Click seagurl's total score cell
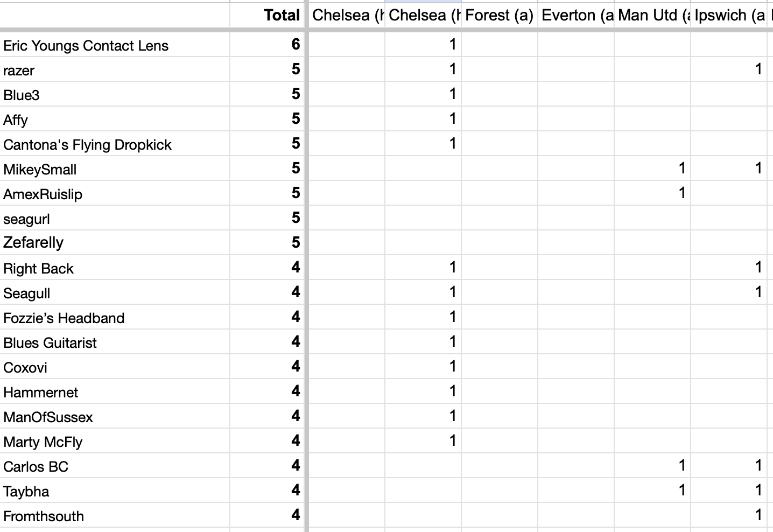 tap(267, 218)
